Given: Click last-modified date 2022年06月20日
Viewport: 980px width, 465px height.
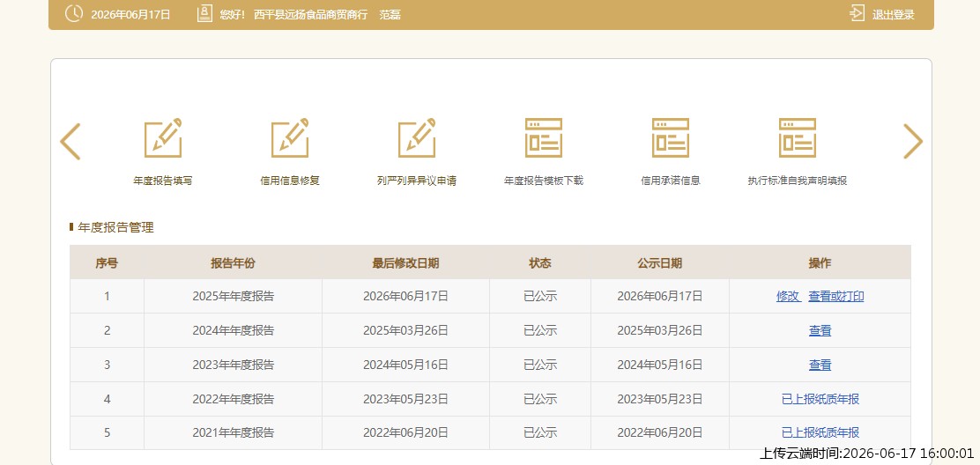Looking at the screenshot, I should [405, 432].
